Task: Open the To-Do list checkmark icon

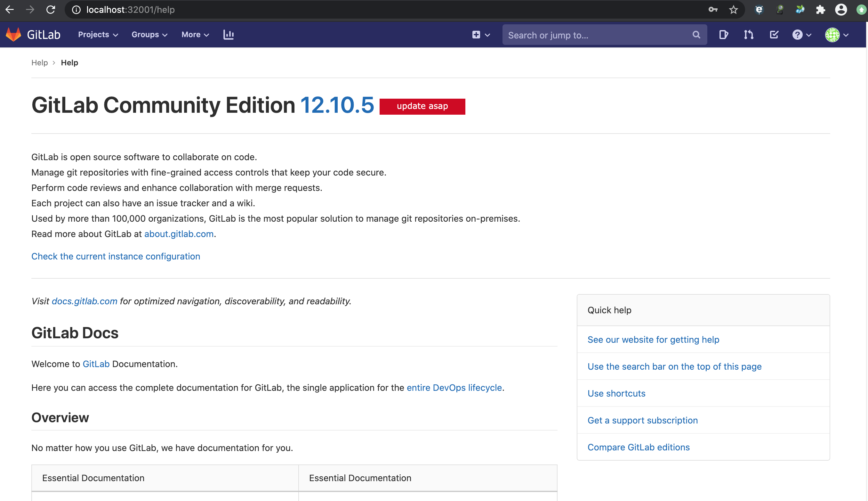Action: [774, 35]
